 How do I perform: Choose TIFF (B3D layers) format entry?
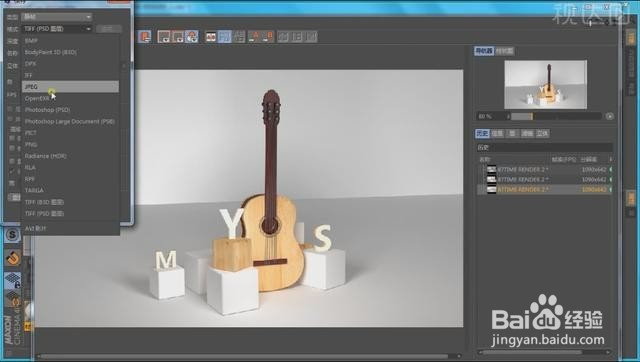[70, 202]
